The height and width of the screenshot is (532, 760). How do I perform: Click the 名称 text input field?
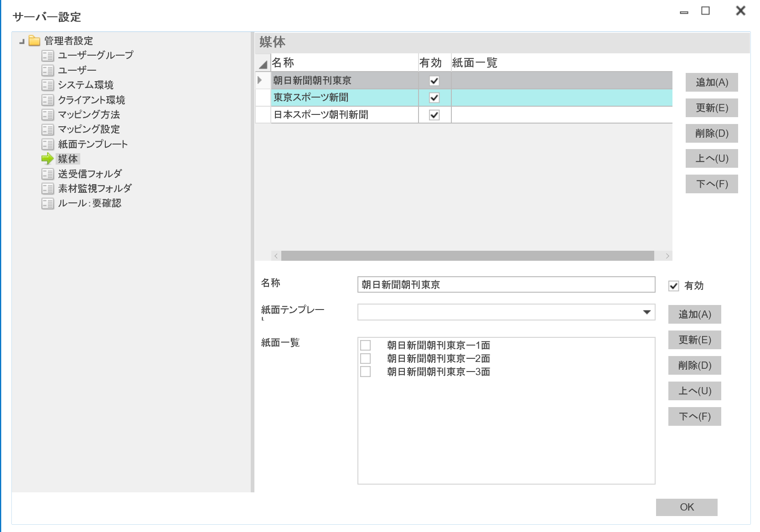tap(506, 284)
